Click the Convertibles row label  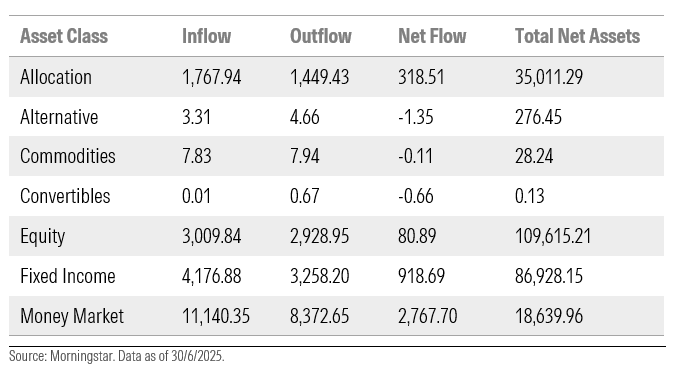65,196
